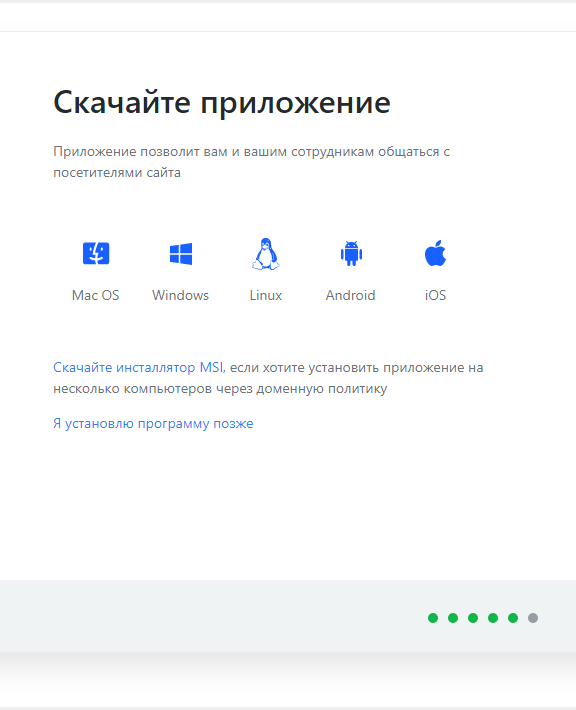This screenshot has width=576, height=710.
Task: Open the "Скачайте инсталлятор MSI" link
Action: coord(139,367)
